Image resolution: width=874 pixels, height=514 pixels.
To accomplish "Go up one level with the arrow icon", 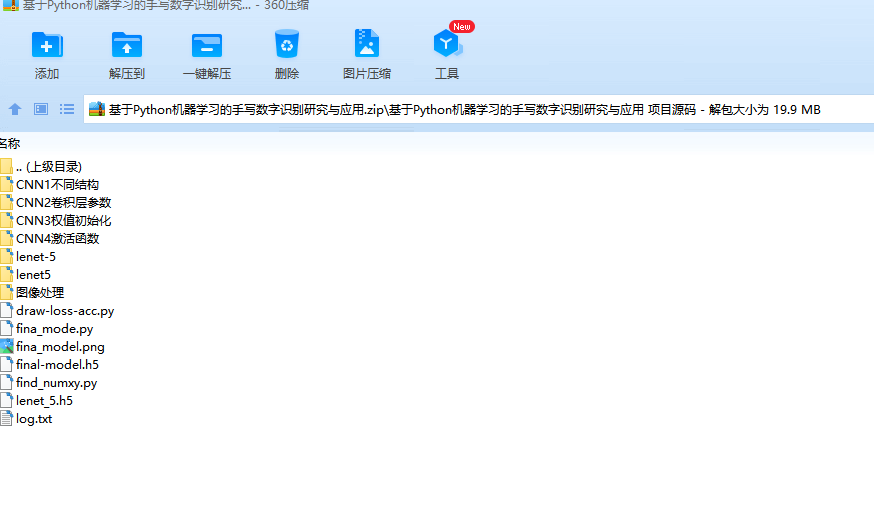I will [x=15, y=109].
